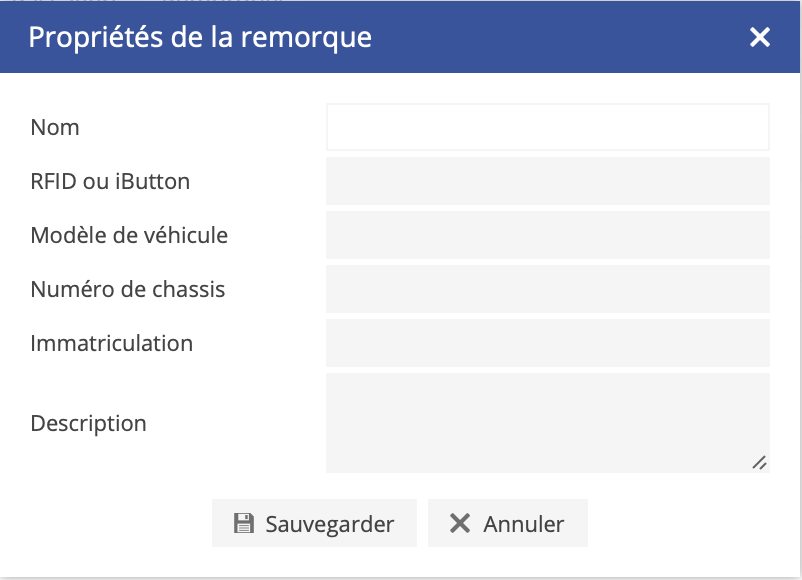Select the Modèle de véhicule input

(x=547, y=235)
